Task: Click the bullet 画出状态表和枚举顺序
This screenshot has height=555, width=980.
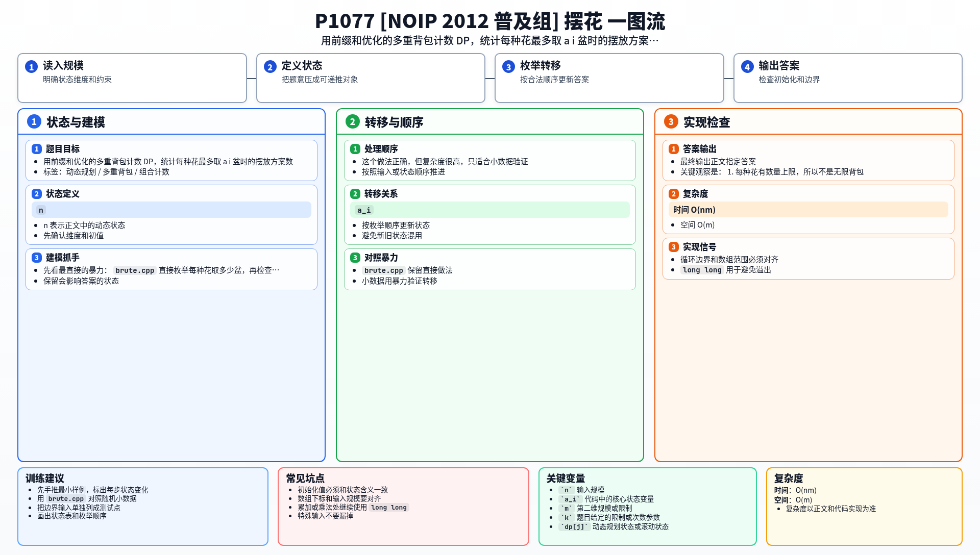Action: point(71,516)
